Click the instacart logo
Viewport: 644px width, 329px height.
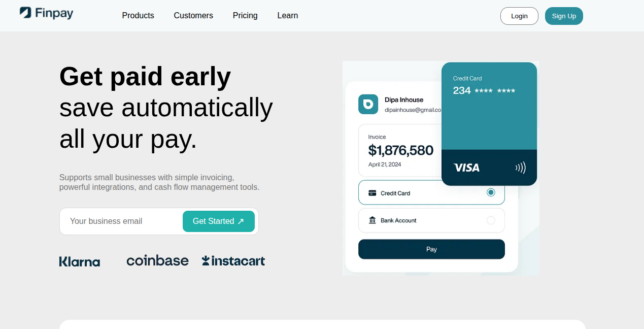(233, 261)
